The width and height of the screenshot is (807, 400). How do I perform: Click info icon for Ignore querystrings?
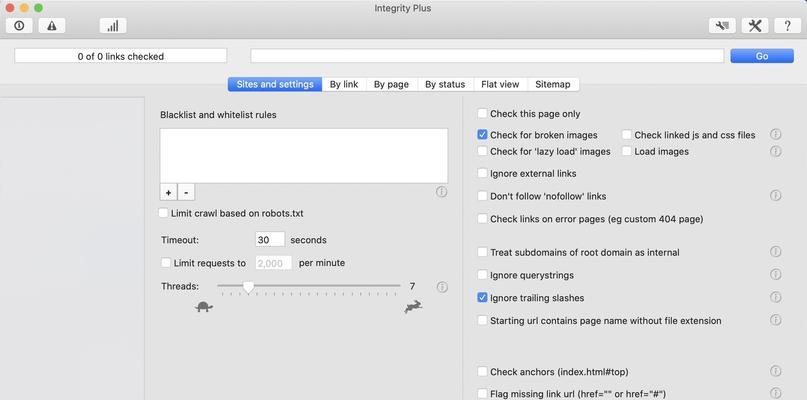776,274
